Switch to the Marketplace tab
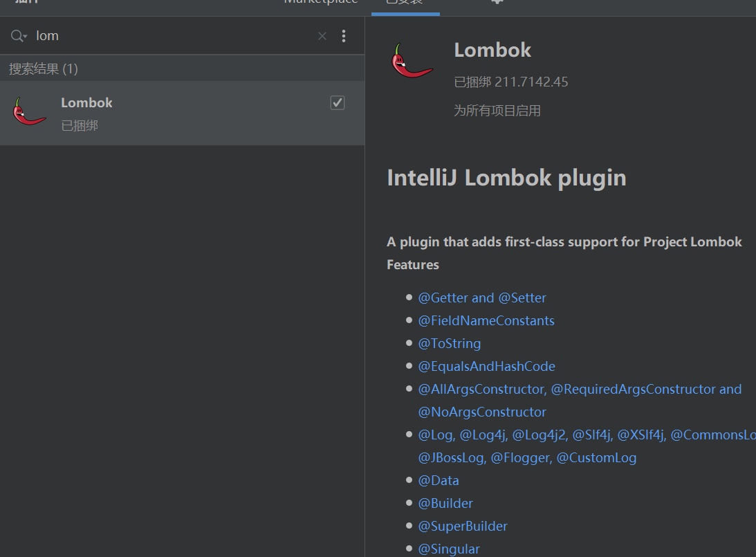The width and height of the screenshot is (756, 557). tap(321, 2)
